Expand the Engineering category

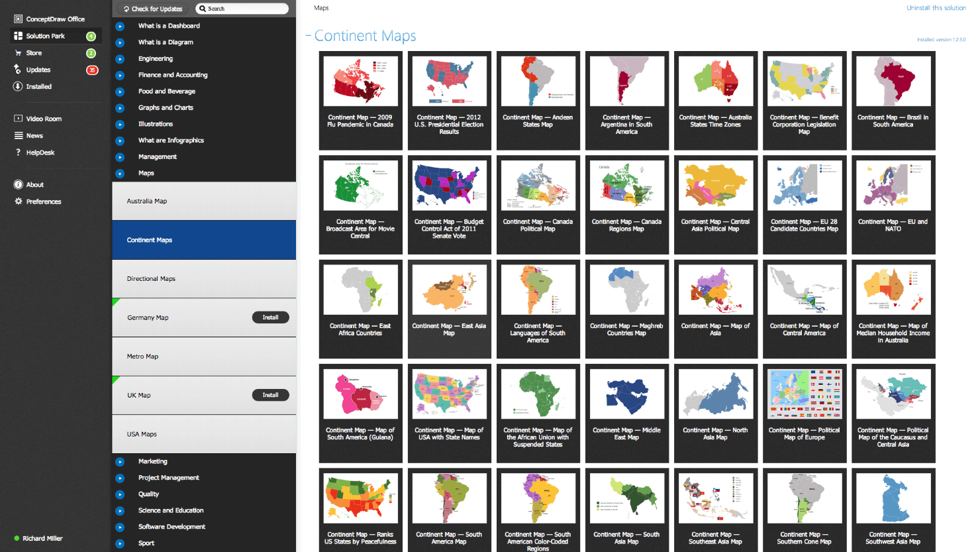[x=120, y=59]
